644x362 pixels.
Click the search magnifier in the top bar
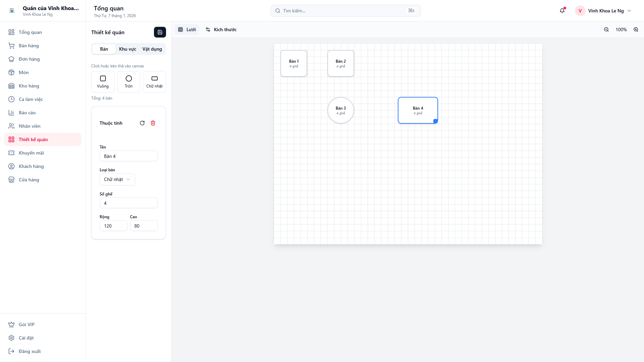pyautogui.click(x=277, y=10)
